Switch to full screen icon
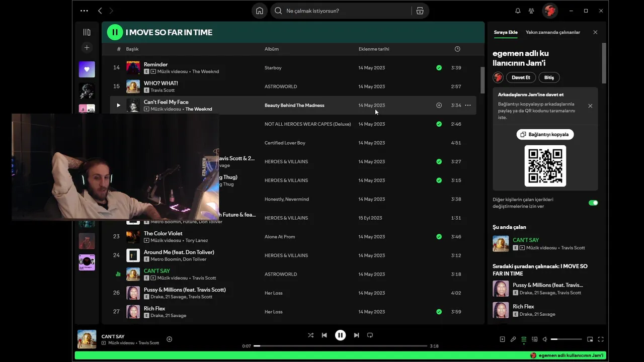This screenshot has height=362, width=644. (601, 339)
